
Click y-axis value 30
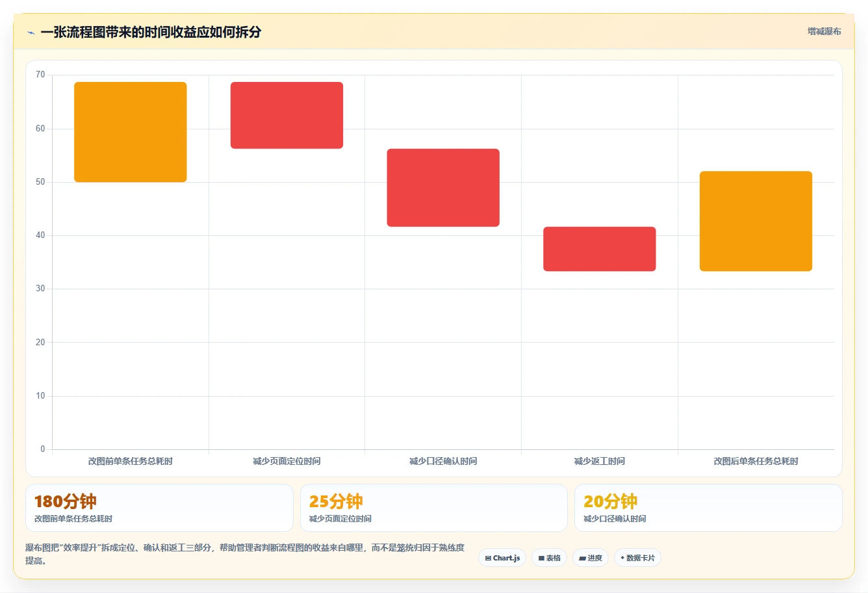pyautogui.click(x=40, y=289)
